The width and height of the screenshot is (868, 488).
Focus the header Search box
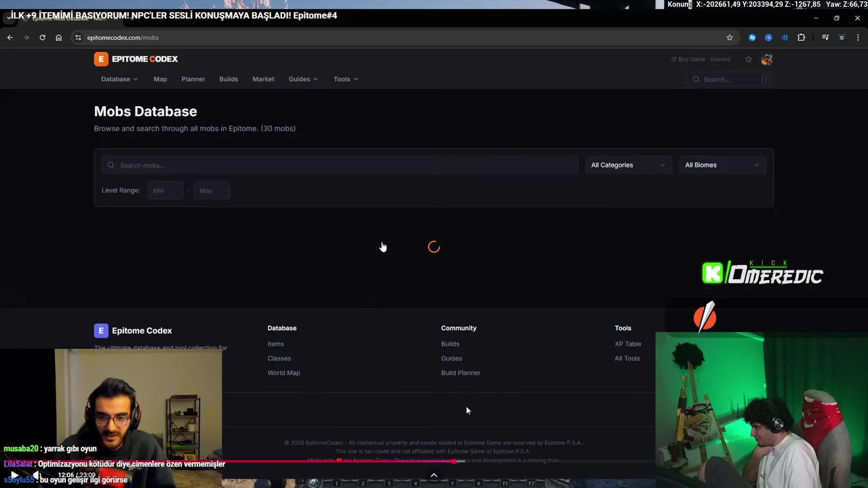(730, 79)
